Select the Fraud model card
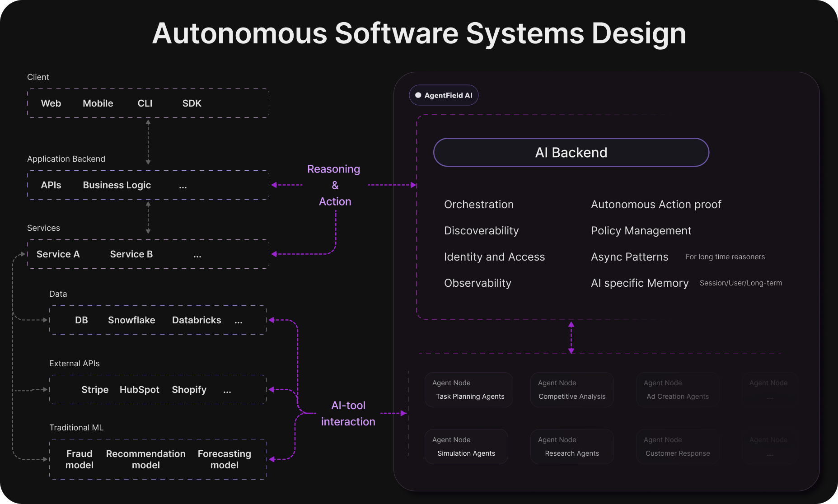This screenshot has height=504, width=838. pos(80,459)
